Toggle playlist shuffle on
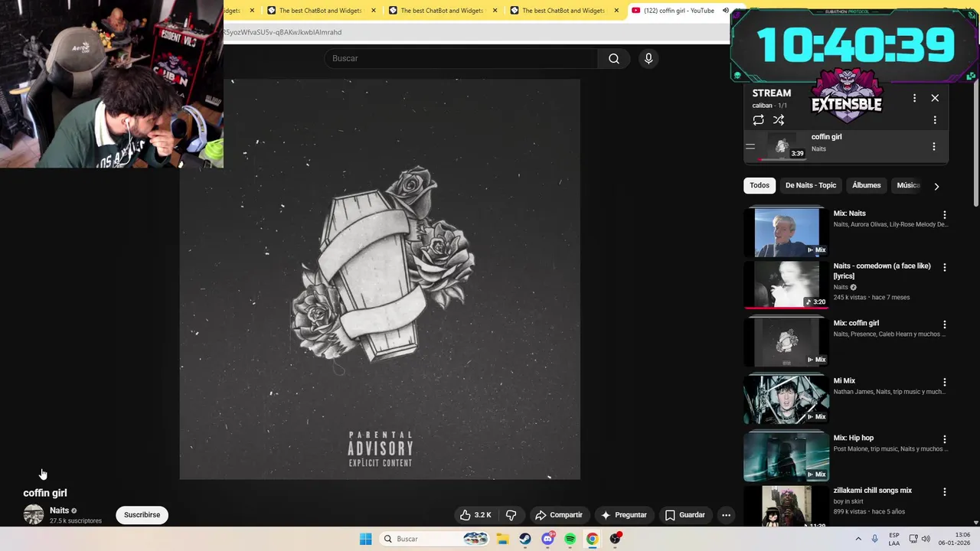This screenshot has width=980, height=551. (x=779, y=120)
